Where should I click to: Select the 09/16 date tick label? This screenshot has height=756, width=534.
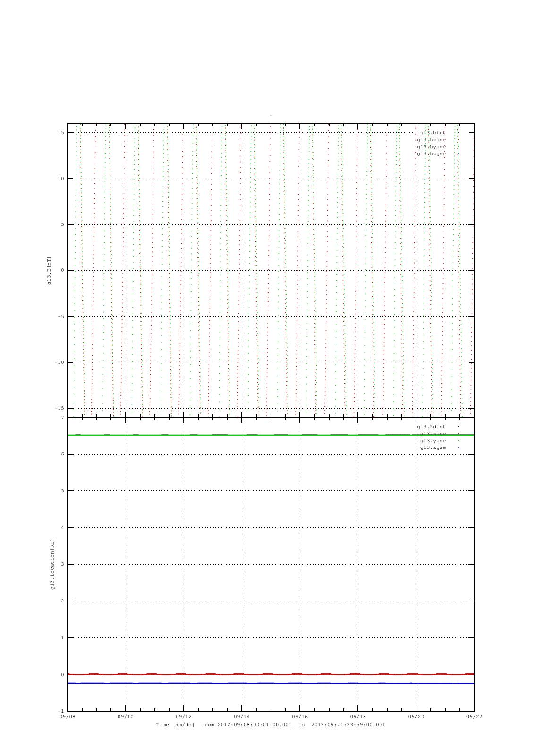pyautogui.click(x=300, y=716)
